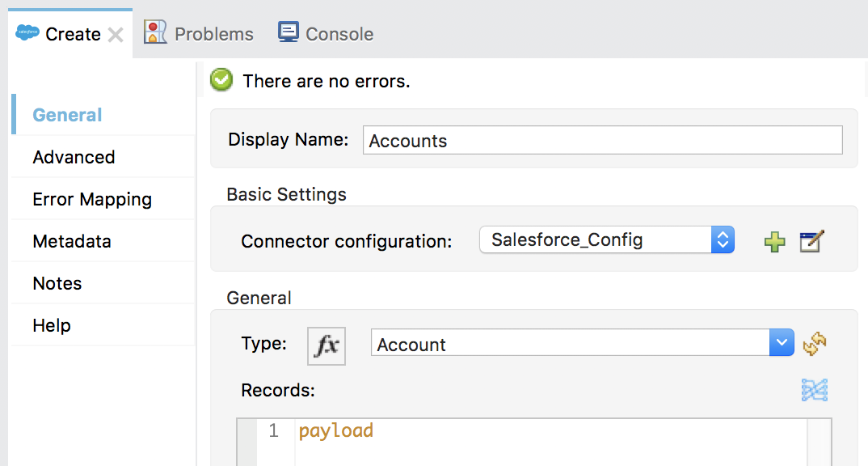Refresh the Type metadata
This screenshot has height=466, width=868.
(x=815, y=344)
